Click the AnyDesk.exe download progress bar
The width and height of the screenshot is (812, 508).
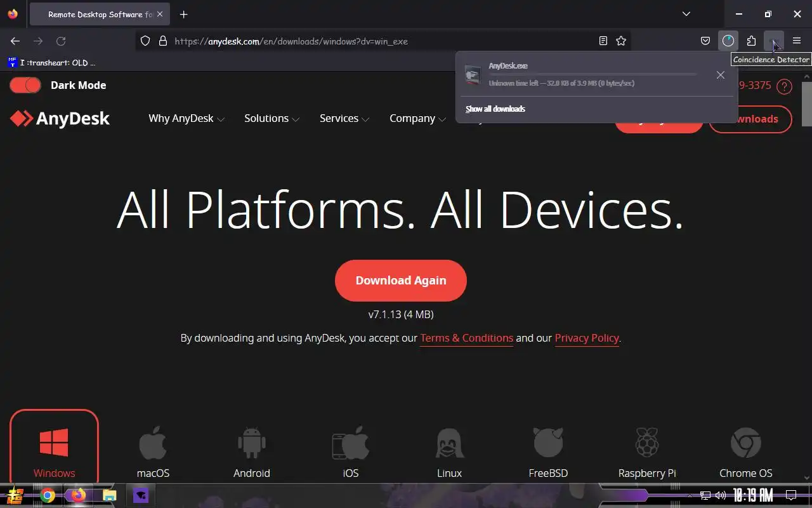tap(593, 74)
